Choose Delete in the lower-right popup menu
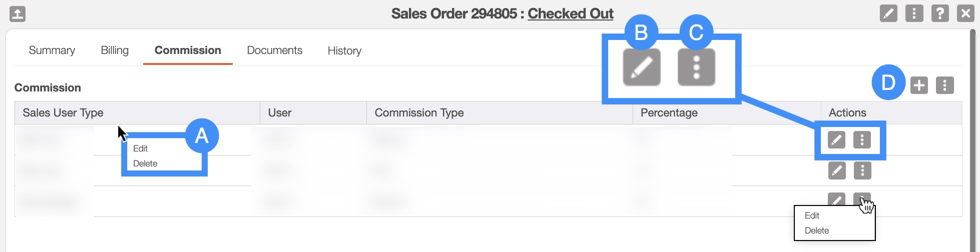Screen dimensions: 980x252 817,230
